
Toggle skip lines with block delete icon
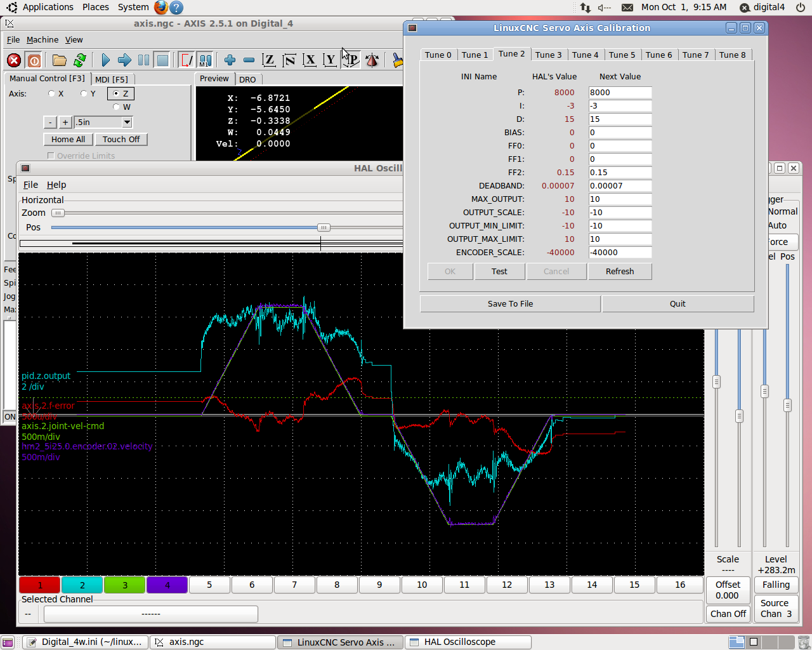tap(187, 60)
